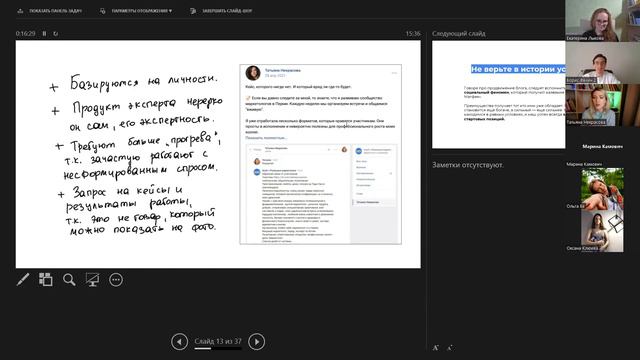Click the slide progress bar under counter
640x360 pixels.
(218, 349)
